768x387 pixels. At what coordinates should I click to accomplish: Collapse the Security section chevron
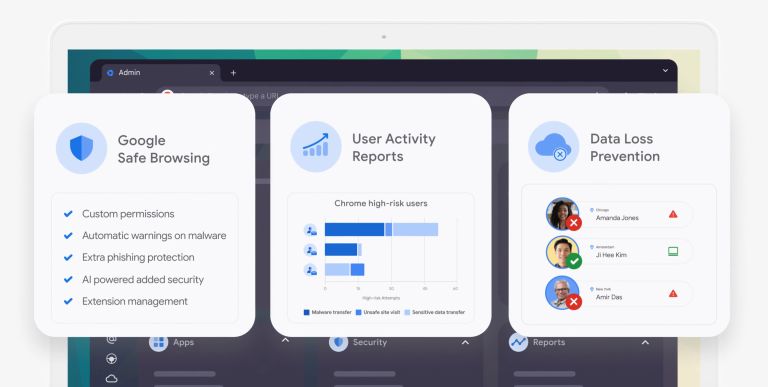[x=465, y=342]
